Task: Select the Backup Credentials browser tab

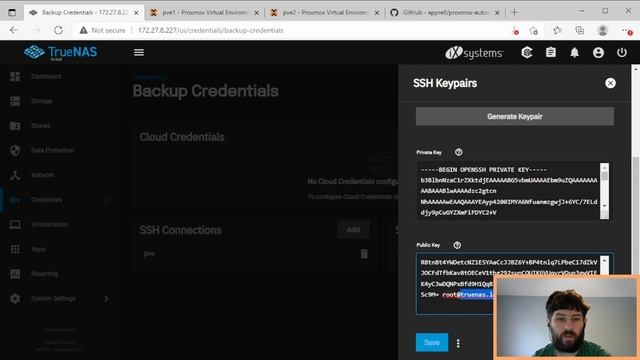Action: click(84, 13)
